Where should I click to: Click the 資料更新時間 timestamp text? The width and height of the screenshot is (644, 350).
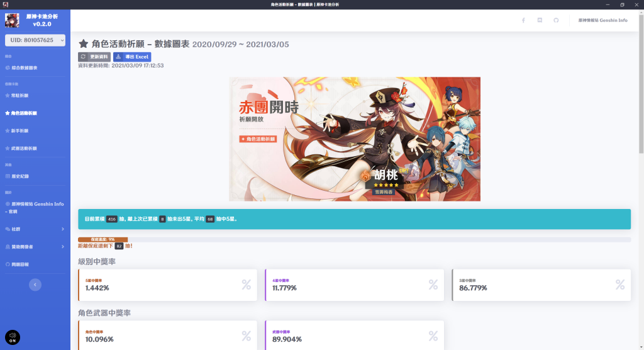point(121,65)
